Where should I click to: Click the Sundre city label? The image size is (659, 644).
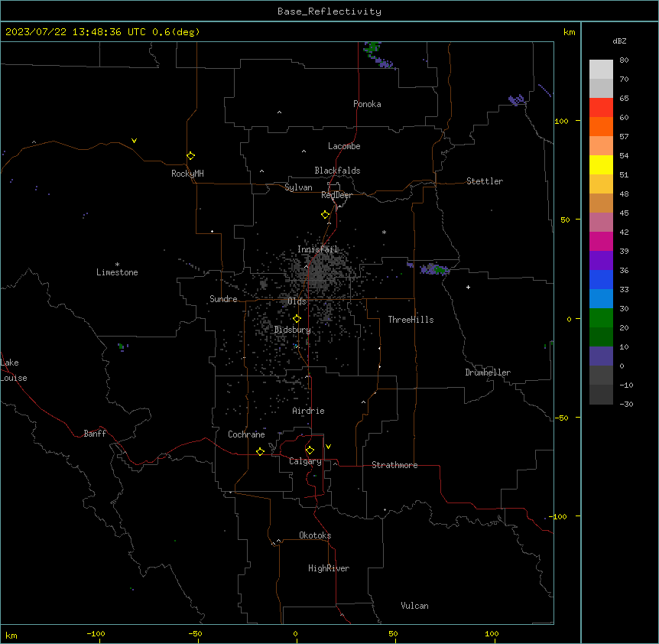click(223, 299)
